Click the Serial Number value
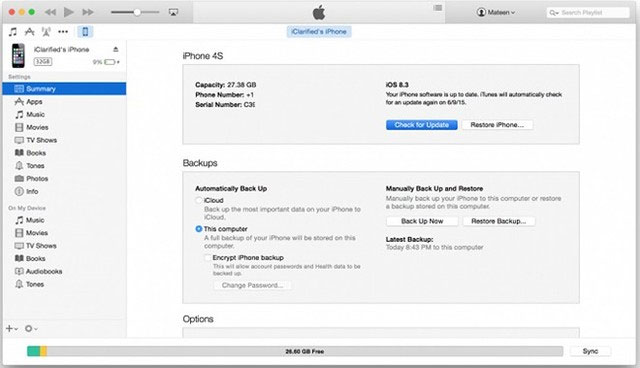Image resolution: width=640 pixels, height=368 pixels. 249,104
